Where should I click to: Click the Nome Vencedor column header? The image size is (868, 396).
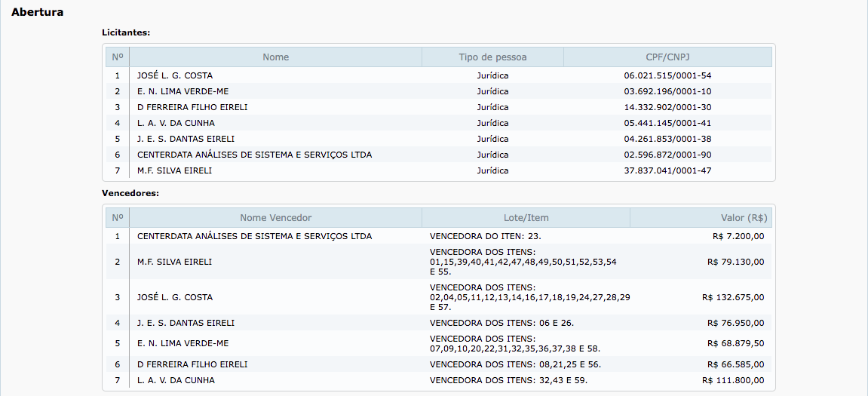(275, 218)
